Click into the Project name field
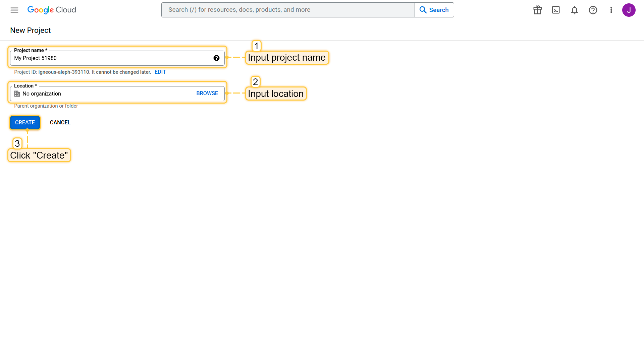644x362 pixels. tap(111, 58)
